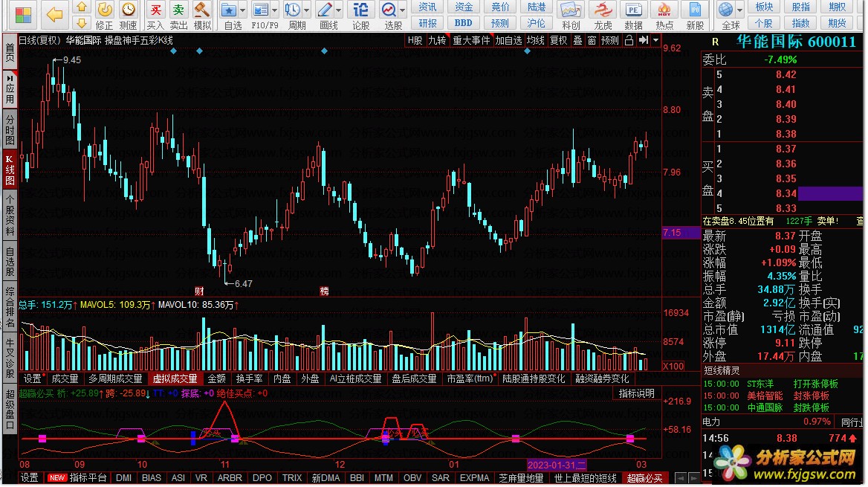Toggle 复权 price adjustment
Image resolution: width=868 pixels, height=487 pixels.
558,40
